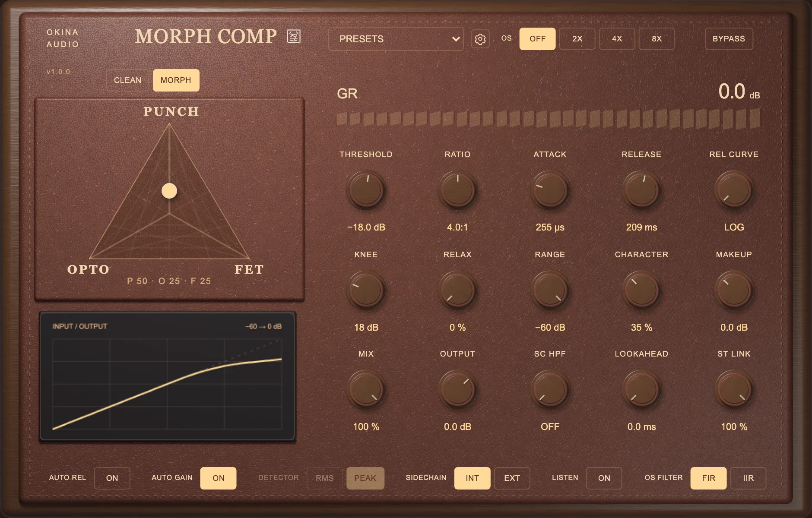
Task: Click the morph triangle position handle
Action: point(169,191)
